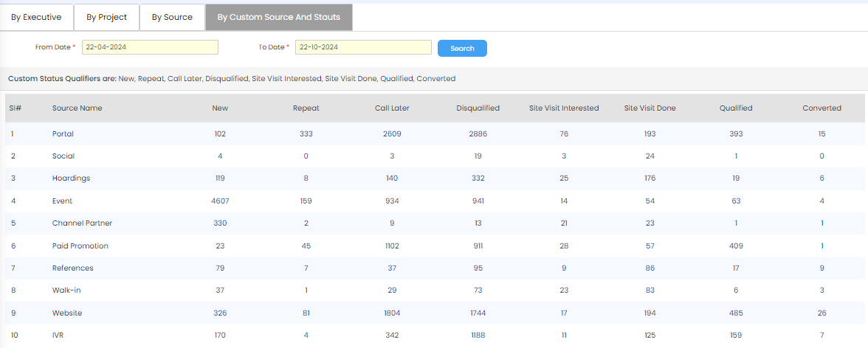Image resolution: width=868 pixels, height=348 pixels.
Task: Click Portal's Repeat value 333
Action: [x=306, y=134]
